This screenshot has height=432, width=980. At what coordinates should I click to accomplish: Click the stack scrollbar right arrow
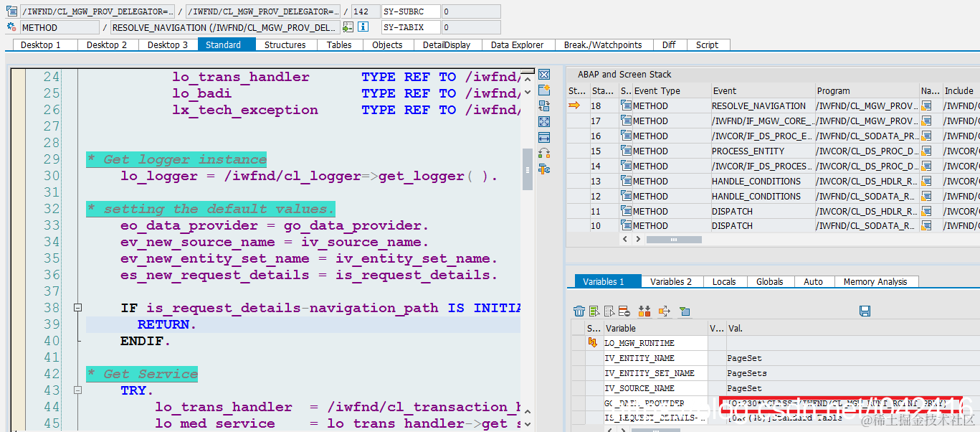(637, 240)
